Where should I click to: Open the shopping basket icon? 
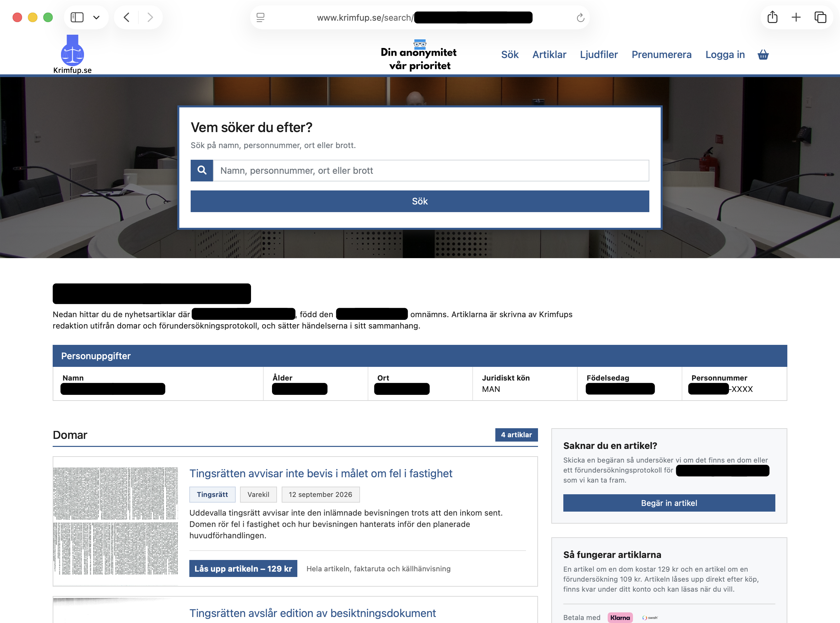763,55
